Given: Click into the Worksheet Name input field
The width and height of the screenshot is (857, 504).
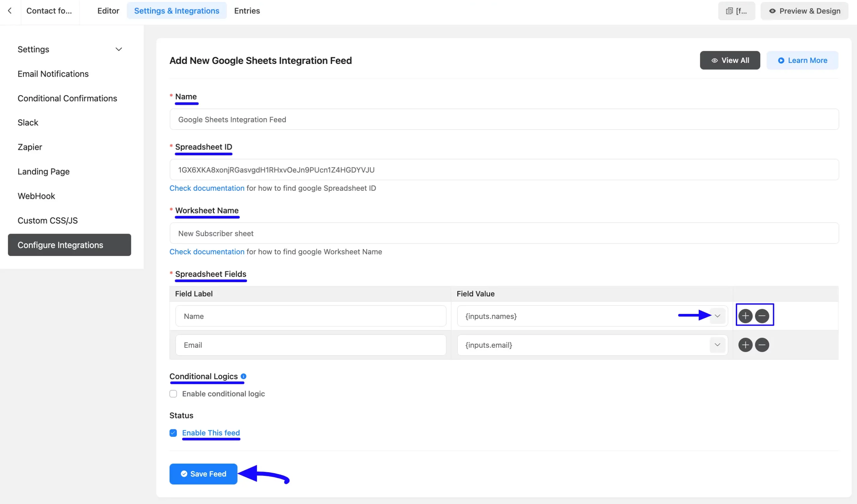Looking at the screenshot, I should click(504, 233).
